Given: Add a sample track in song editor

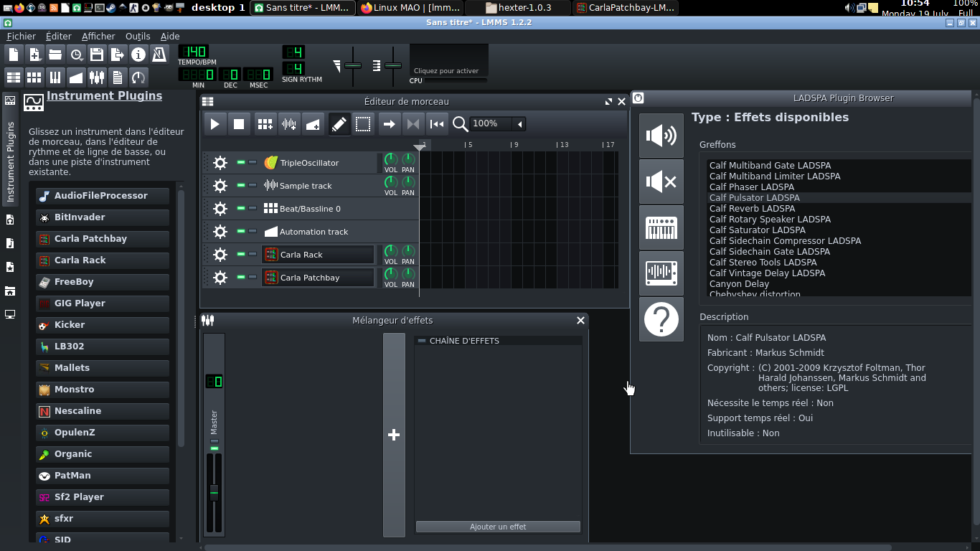Looking at the screenshot, I should 289,124.
